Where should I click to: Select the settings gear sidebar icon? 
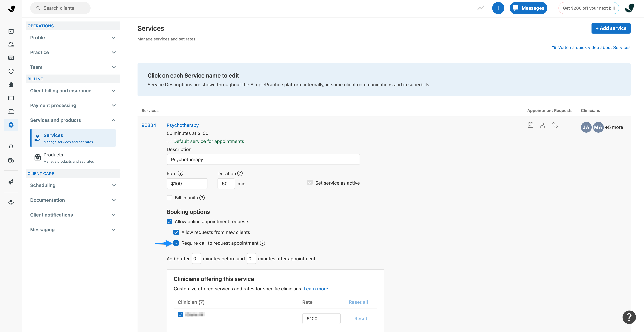11,125
